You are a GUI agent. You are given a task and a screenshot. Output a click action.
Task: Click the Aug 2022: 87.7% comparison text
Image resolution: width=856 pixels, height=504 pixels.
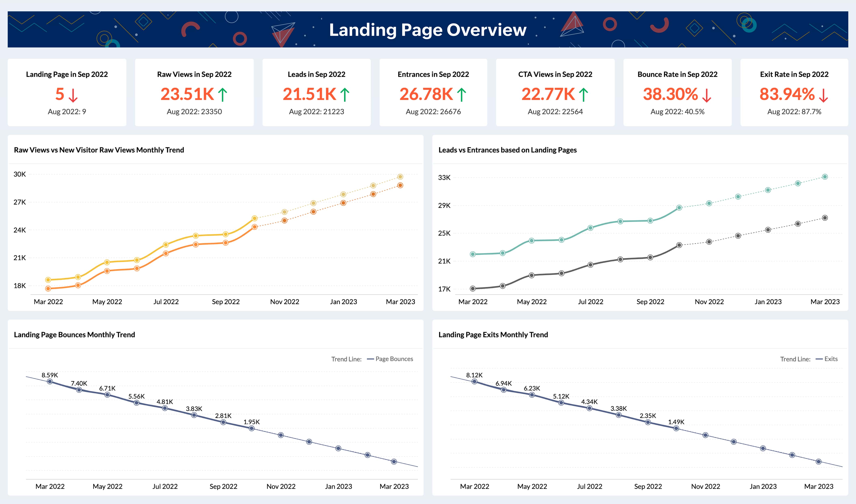point(794,112)
